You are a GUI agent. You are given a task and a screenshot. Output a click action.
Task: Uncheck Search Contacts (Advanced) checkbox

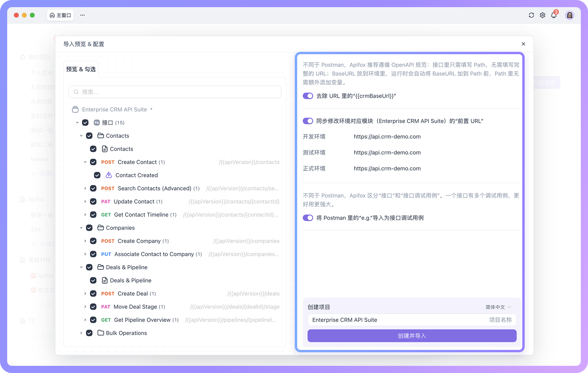point(93,188)
